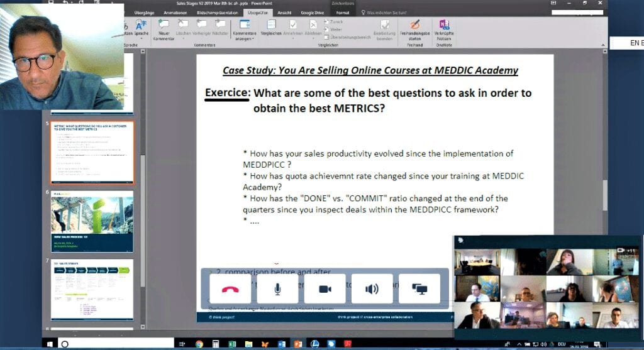This screenshot has width=644, height=350.
Task: Turn off the camera in call controls
Action: [x=325, y=289]
